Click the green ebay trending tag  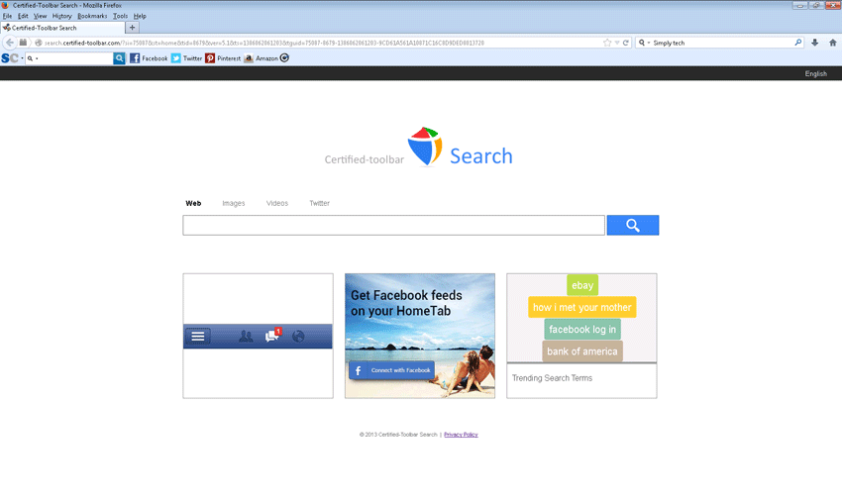(x=582, y=285)
